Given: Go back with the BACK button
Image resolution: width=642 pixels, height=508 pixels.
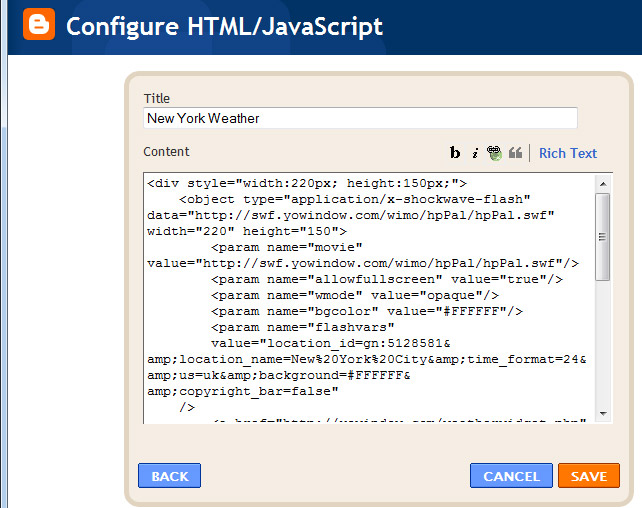Looking at the screenshot, I should 169,476.
